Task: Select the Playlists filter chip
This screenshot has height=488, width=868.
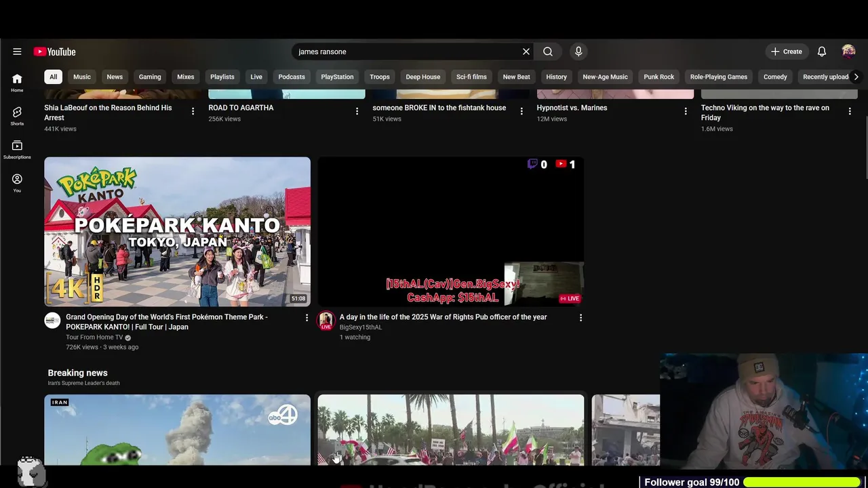Action: tap(222, 77)
